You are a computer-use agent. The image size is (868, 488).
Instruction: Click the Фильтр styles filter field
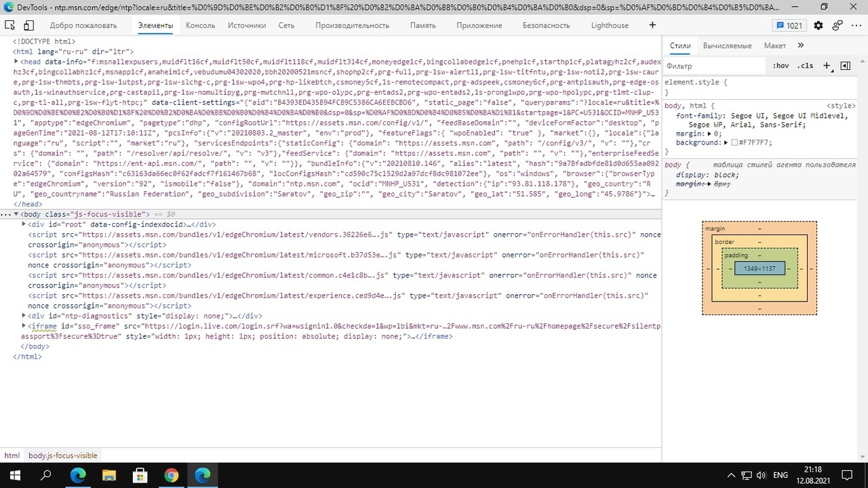(715, 66)
